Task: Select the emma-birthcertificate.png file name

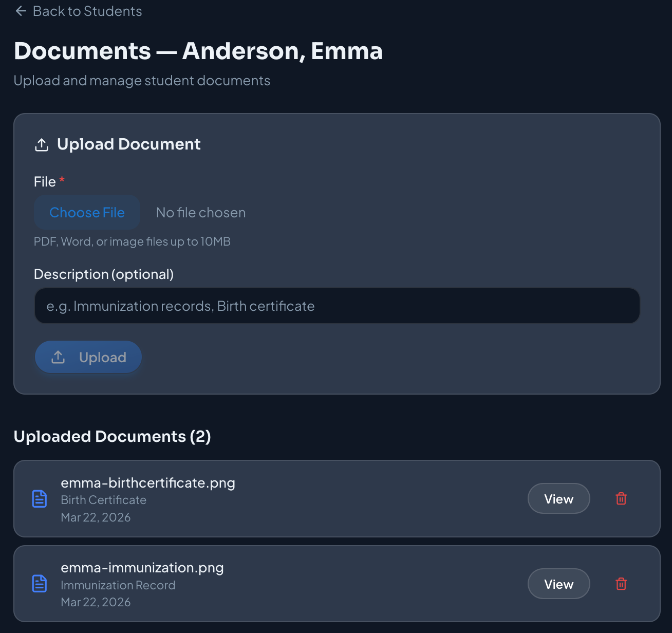Action: 148,483
